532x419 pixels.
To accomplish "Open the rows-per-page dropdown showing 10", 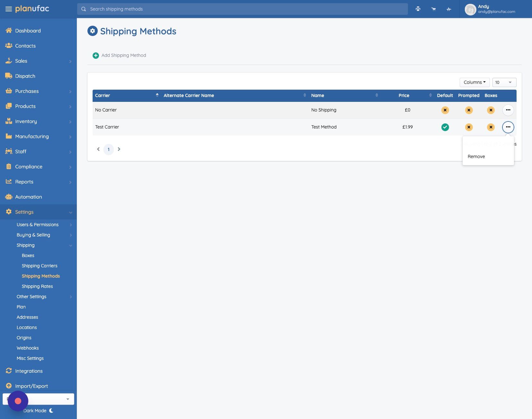I will point(504,82).
